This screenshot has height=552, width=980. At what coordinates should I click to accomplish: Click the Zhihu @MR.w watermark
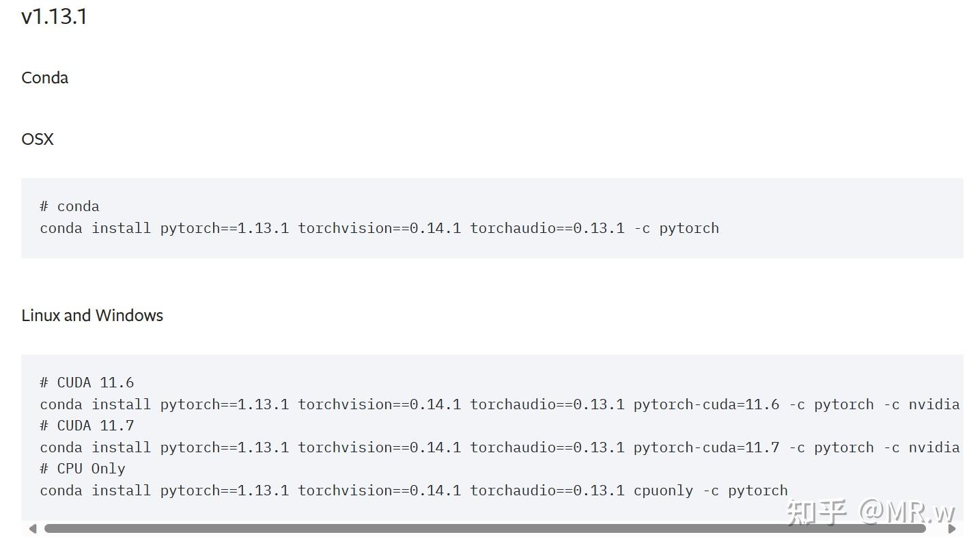point(871,511)
